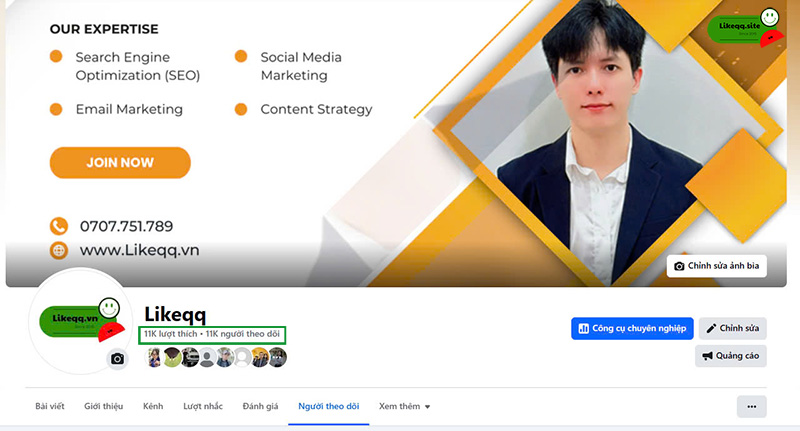The image size is (800, 431).
Task: Select the Người theo dõi tab
Action: pyautogui.click(x=329, y=407)
